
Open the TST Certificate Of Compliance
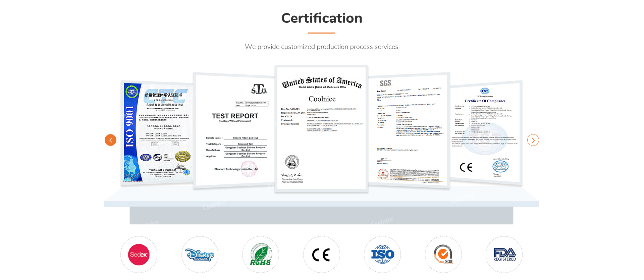click(485, 132)
